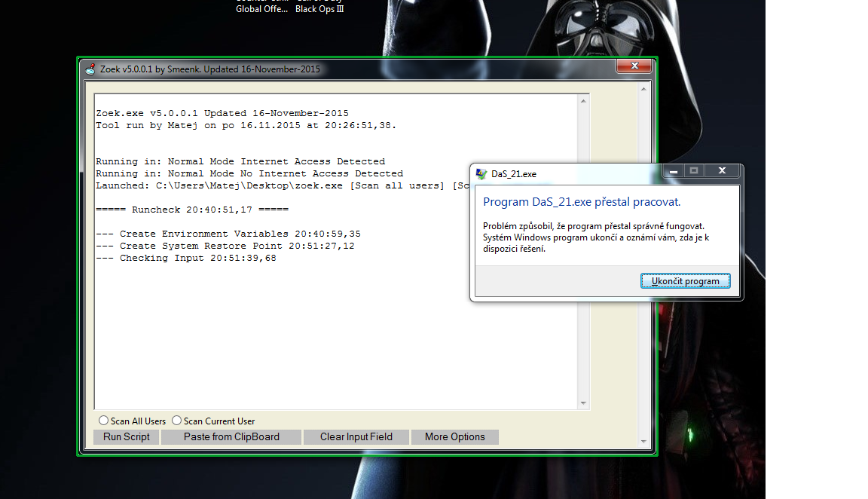Viewport: 868px width, 499px height.
Task: Minimize the DaS_21.exe dialog
Action: point(673,170)
